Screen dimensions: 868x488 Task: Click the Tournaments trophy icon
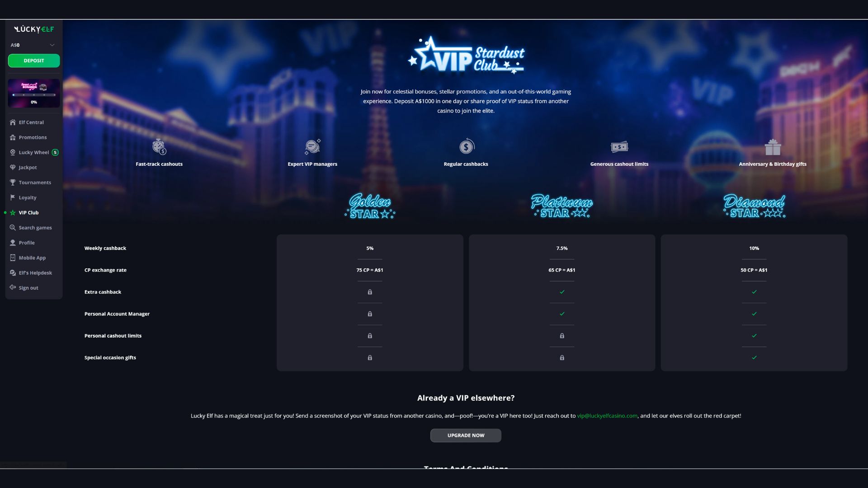point(13,183)
